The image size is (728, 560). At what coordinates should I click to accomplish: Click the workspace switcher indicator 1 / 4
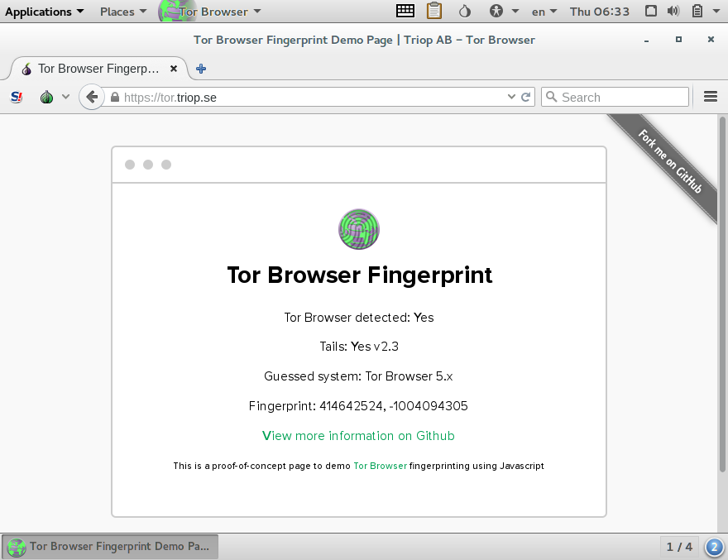click(x=679, y=547)
